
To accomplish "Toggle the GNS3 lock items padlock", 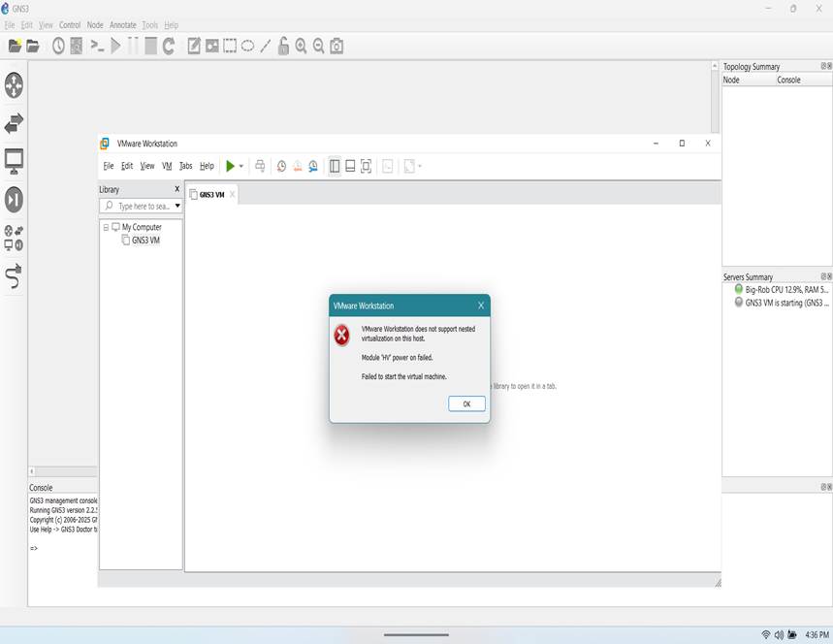I will pyautogui.click(x=283, y=46).
